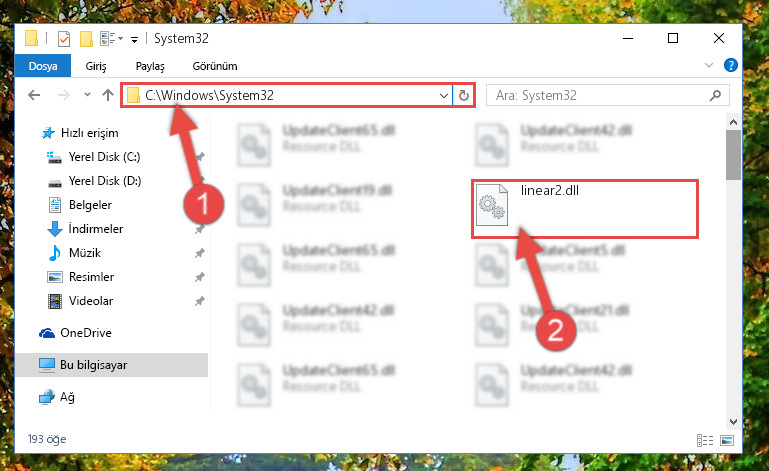Go back with the left arrow button
The height and width of the screenshot is (471, 769).
pyautogui.click(x=34, y=95)
